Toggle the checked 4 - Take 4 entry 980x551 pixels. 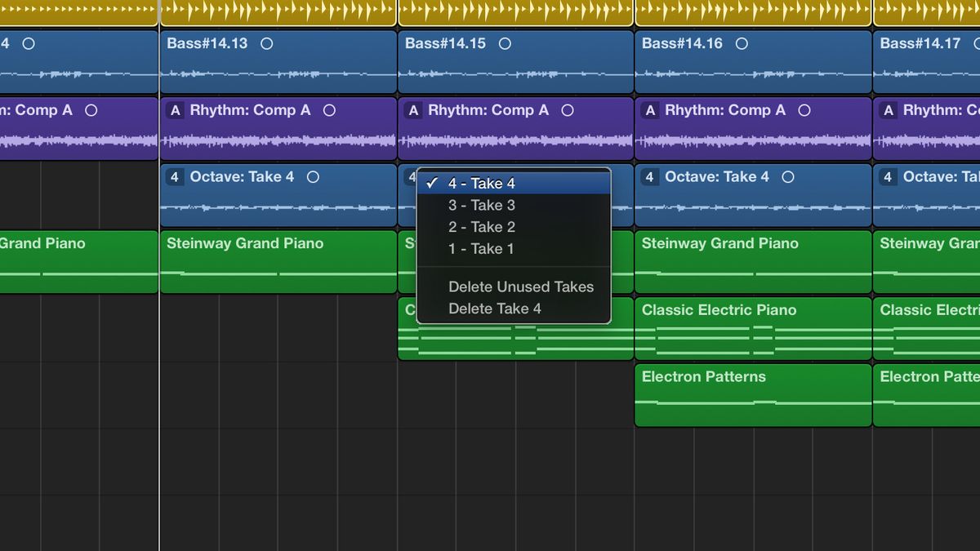(x=482, y=183)
